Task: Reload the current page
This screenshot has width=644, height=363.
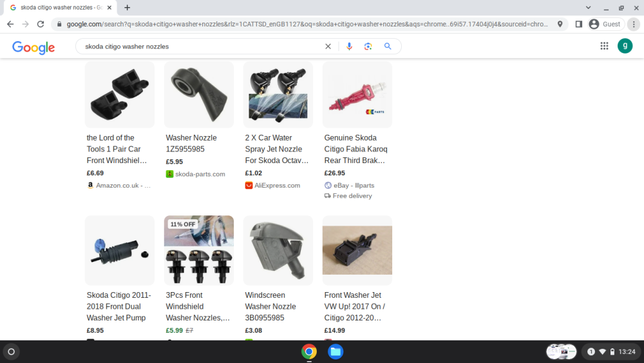Action: point(40,25)
